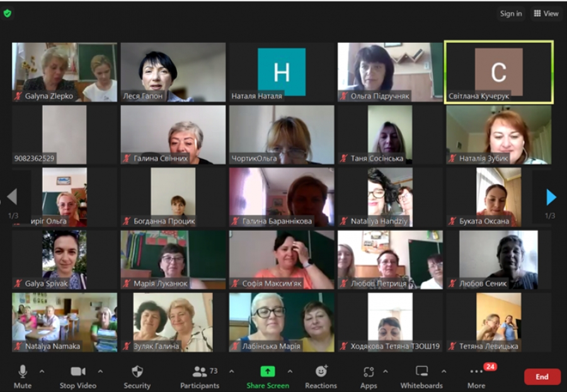Expand audio settings arrow beside Mute
The width and height of the screenshot is (567, 392).
coord(42,371)
